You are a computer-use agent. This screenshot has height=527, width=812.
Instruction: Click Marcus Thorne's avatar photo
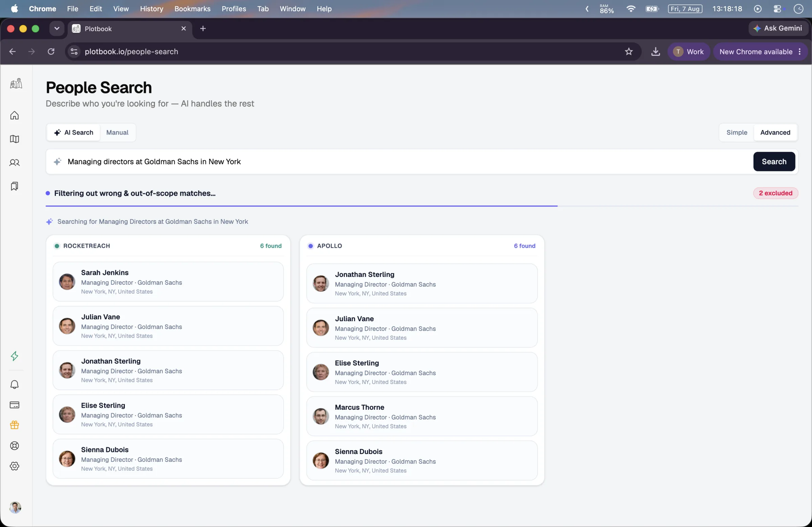(x=321, y=416)
